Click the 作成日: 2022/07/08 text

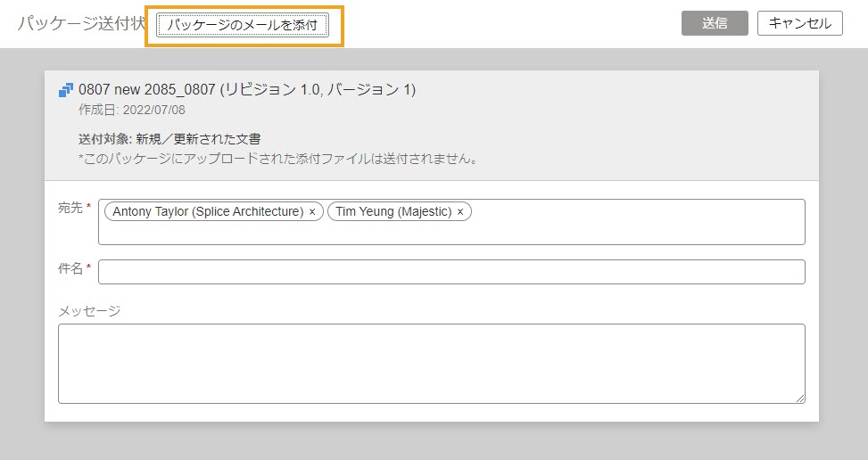click(132, 110)
